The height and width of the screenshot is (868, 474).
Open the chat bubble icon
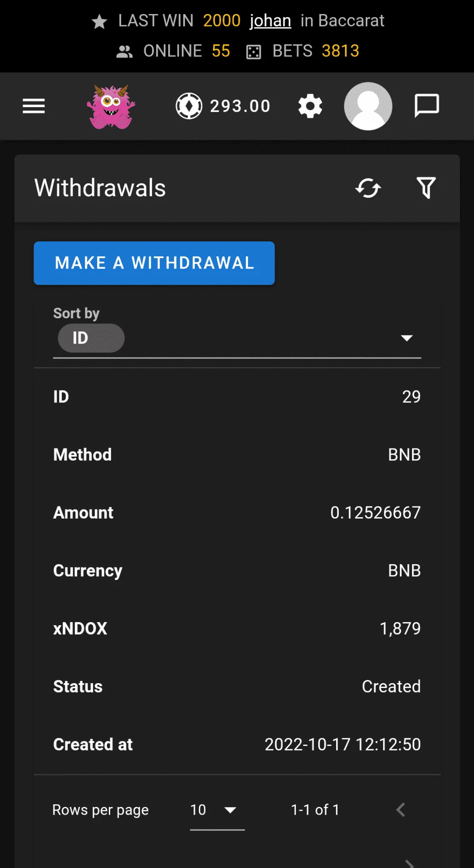pyautogui.click(x=427, y=106)
